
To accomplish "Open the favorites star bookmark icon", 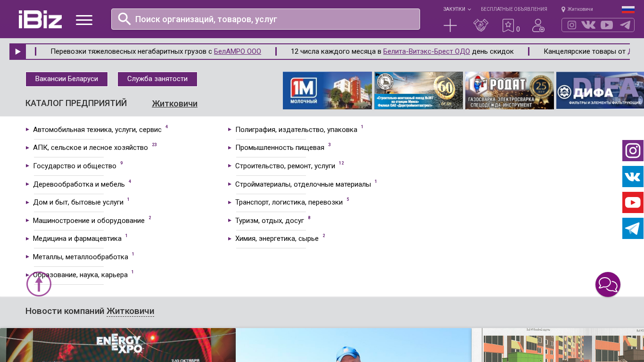I will 508,25.
